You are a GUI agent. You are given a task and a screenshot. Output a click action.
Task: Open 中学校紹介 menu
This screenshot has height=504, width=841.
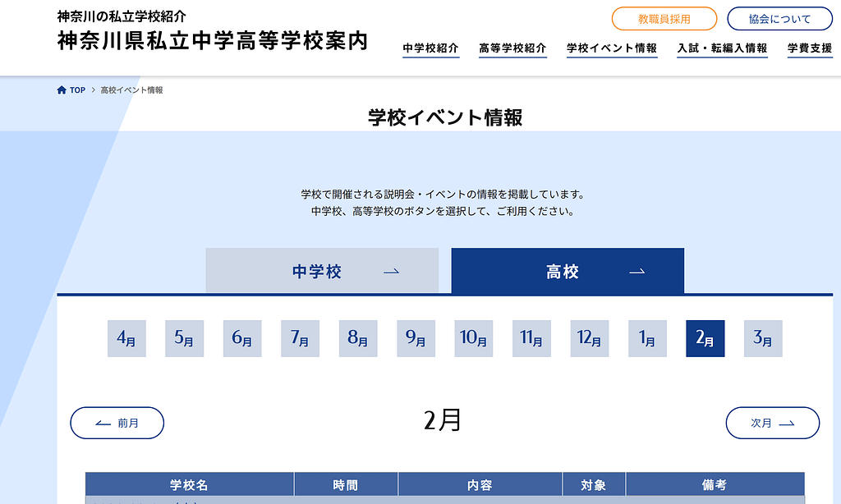click(430, 48)
